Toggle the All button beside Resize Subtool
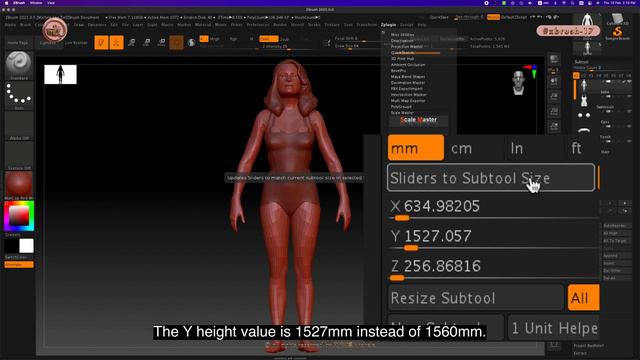Screen dimensions: 640x360 (x=583, y=298)
